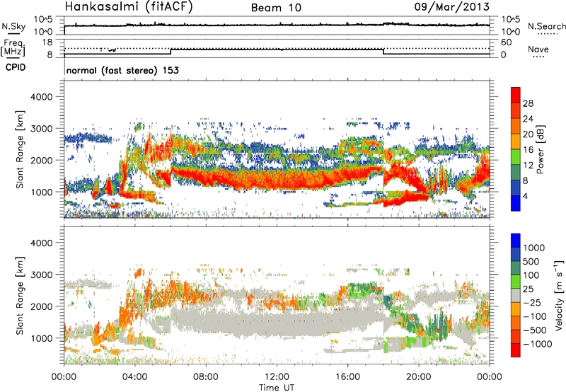Click the 'N.Search' legend label
The image size is (566, 392).
546,26
